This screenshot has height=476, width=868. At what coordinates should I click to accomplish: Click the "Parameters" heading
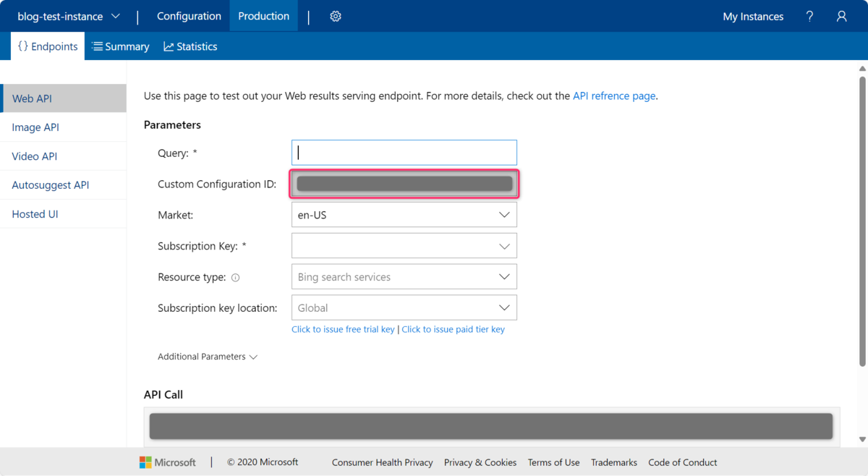point(172,124)
